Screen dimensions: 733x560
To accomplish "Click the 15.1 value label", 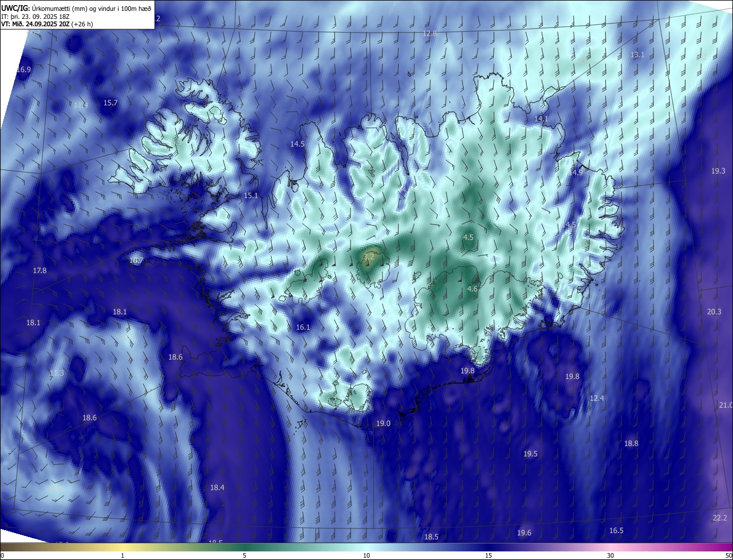I will (251, 195).
